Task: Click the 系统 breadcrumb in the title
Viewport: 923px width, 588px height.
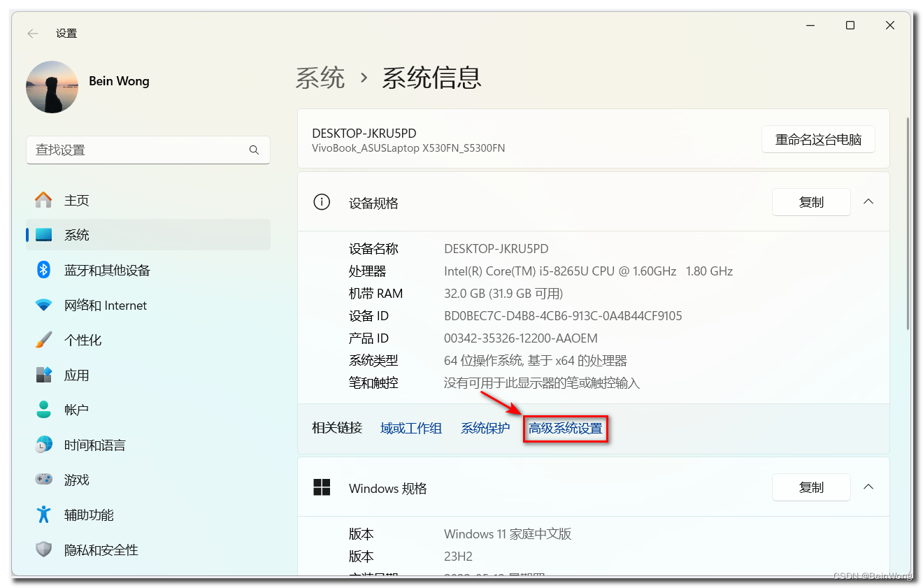Action: [320, 77]
